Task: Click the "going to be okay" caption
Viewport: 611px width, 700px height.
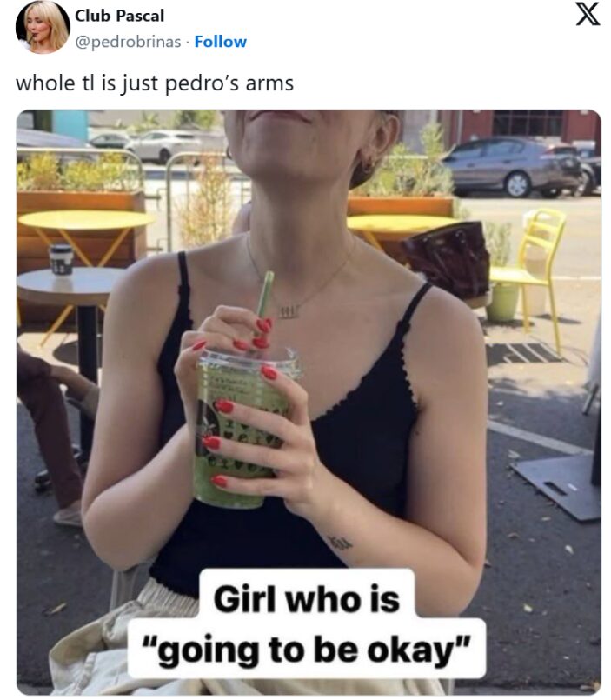Action: tap(307, 650)
